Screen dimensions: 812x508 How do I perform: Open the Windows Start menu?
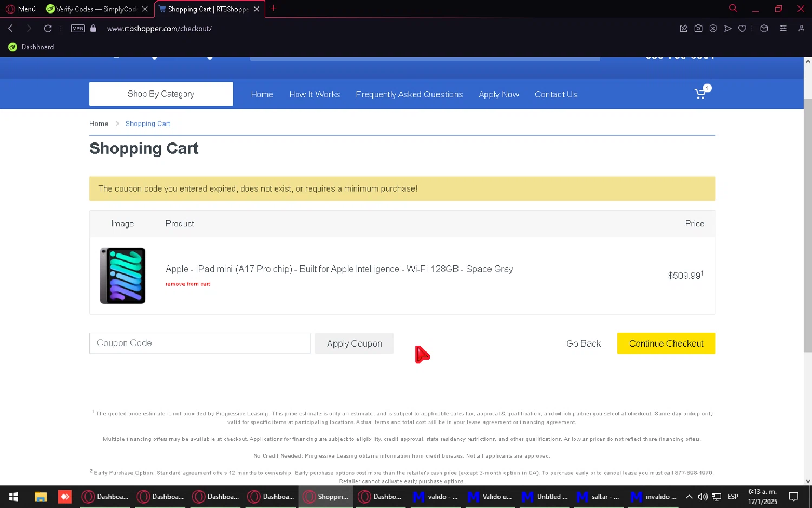click(14, 497)
